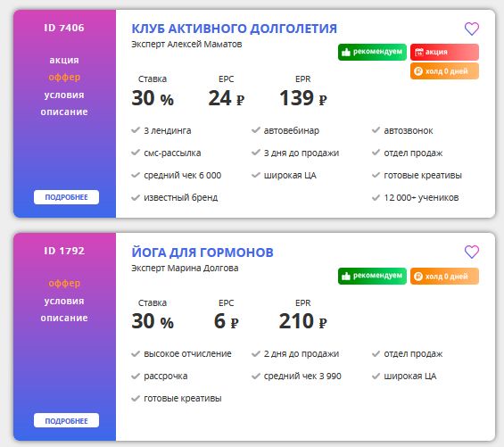Click checkmark beside рассрочка feature
The image size is (504, 447).
click(136, 376)
